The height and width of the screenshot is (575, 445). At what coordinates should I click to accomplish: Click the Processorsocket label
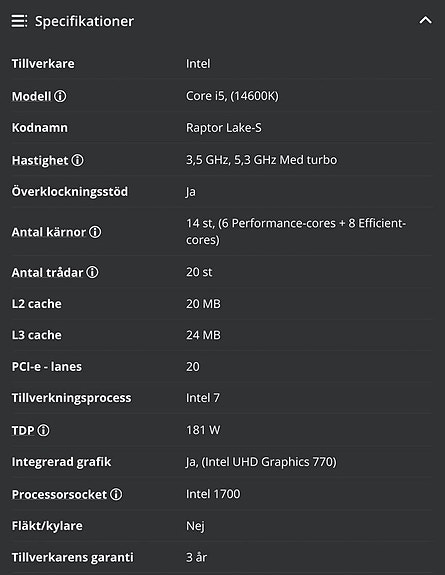point(59,495)
